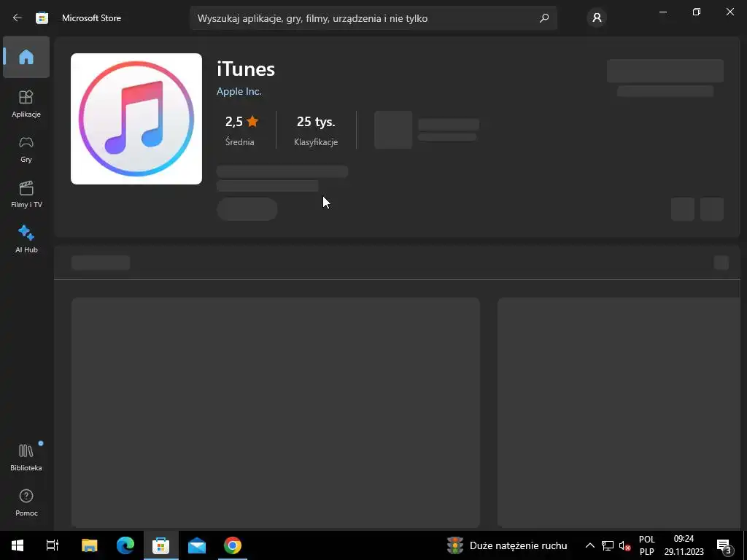The width and height of the screenshot is (747, 560).
Task: Open the Mail app from taskbar
Action: click(197, 545)
